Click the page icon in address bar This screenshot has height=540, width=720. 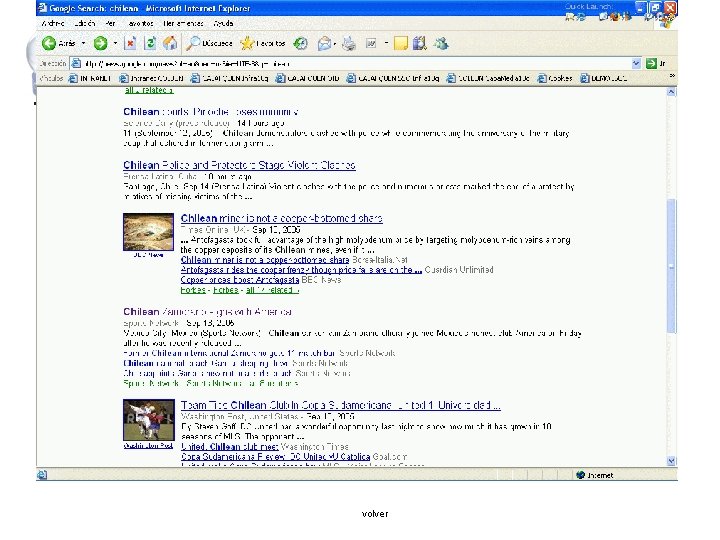(x=77, y=63)
